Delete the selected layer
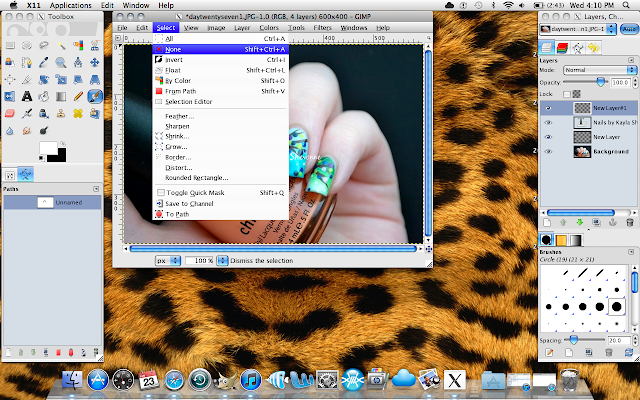The height and width of the screenshot is (400, 640). (x=629, y=222)
